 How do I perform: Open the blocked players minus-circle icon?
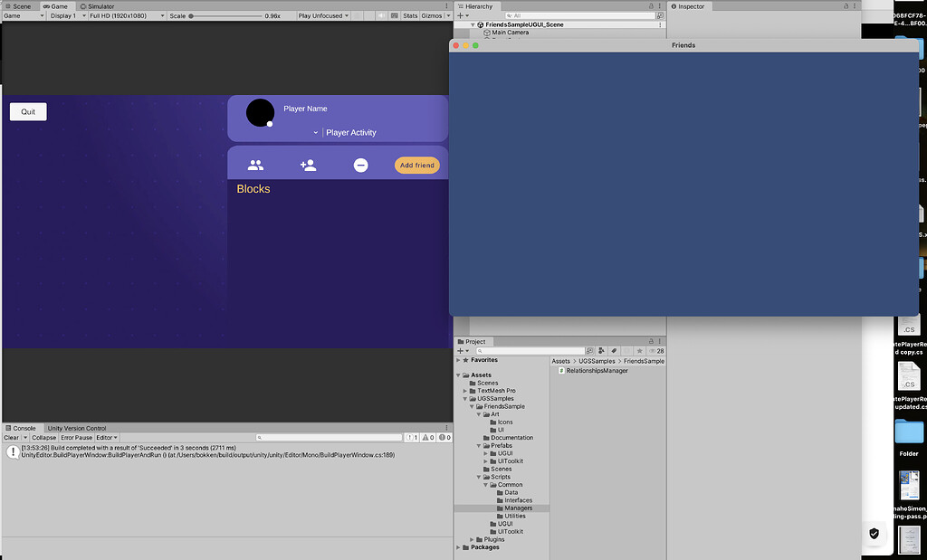360,164
